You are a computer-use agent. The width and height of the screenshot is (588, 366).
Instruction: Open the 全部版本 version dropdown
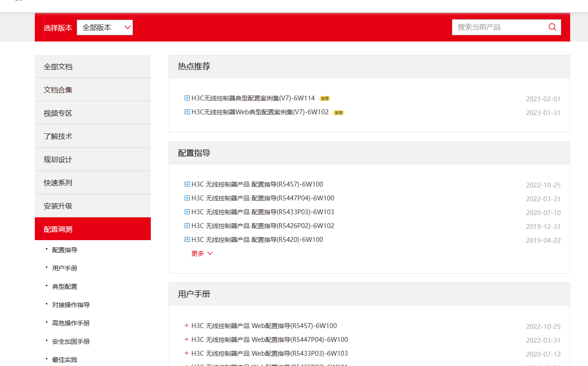coord(105,27)
